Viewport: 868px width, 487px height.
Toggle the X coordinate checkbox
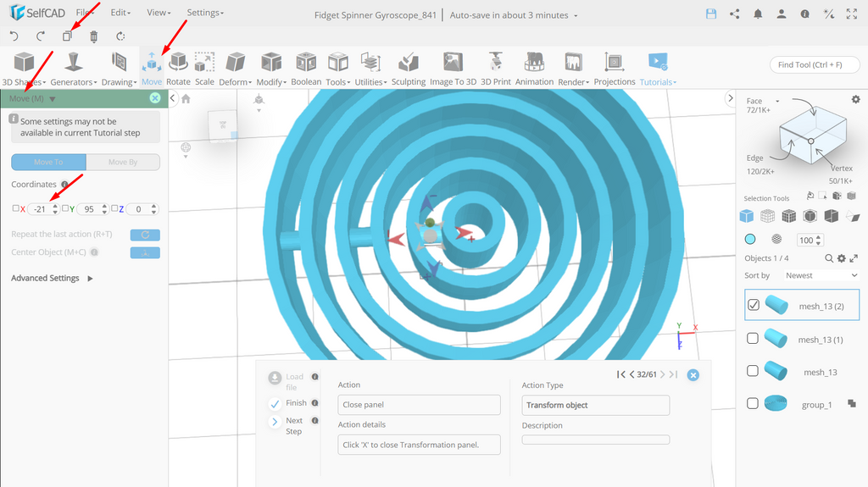pos(15,208)
